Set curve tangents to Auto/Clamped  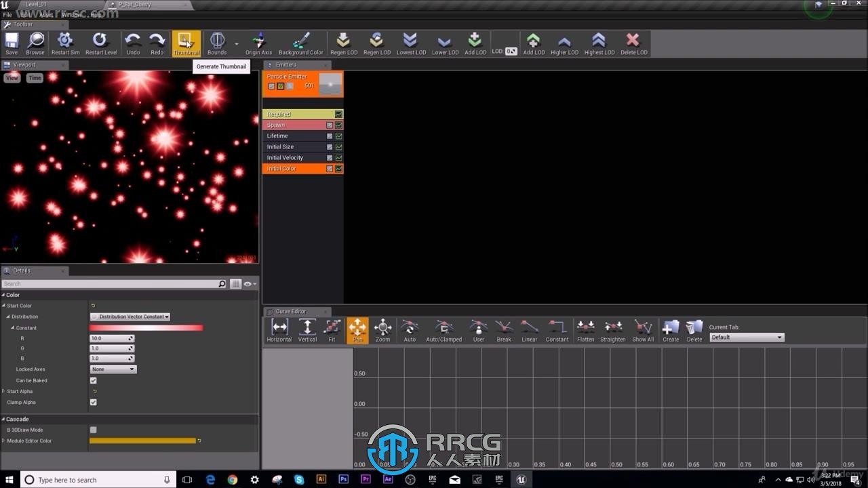(x=443, y=331)
